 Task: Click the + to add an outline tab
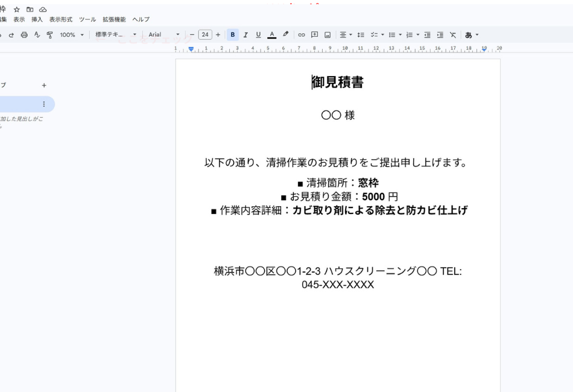click(43, 85)
